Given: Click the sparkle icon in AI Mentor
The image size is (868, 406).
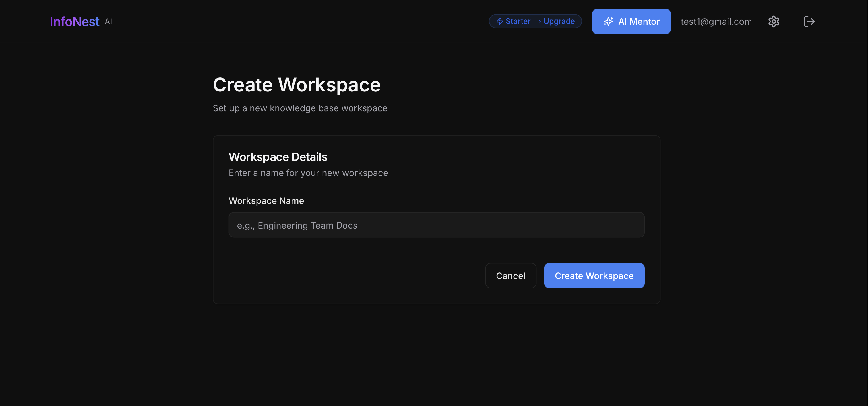Looking at the screenshot, I should coord(608,22).
